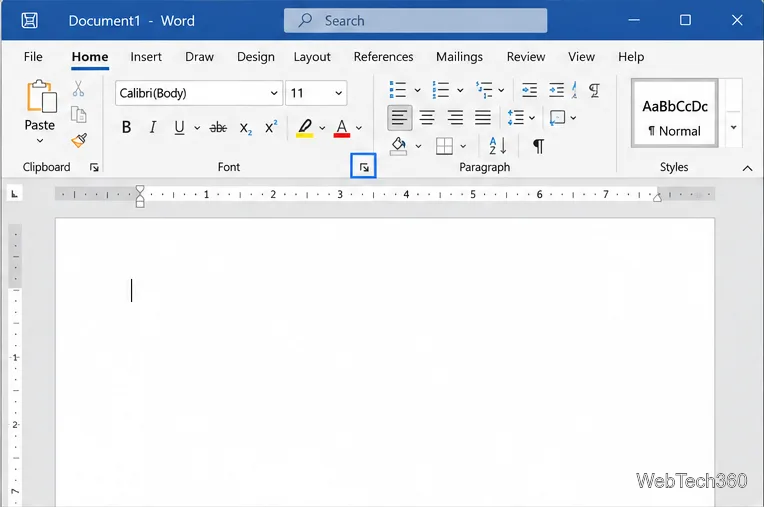764x507 pixels.
Task: Open the Line Spacing dropdown arrow
Action: (532, 118)
